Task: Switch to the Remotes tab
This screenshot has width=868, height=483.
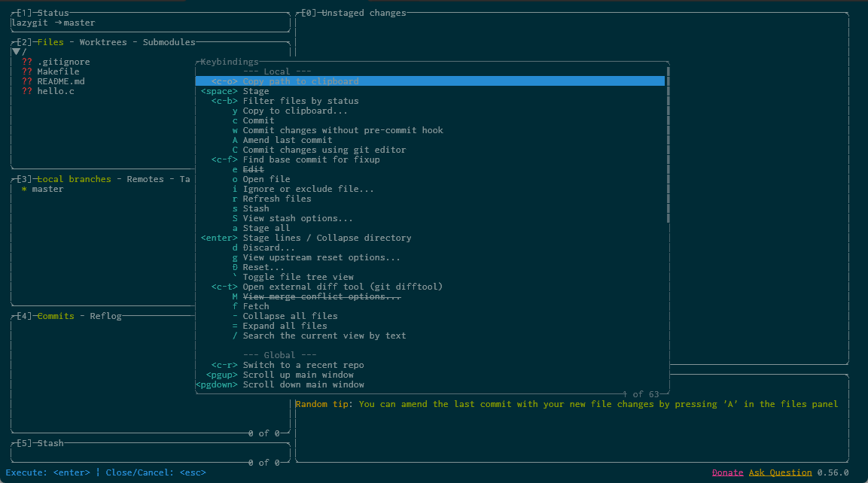Action: coord(147,179)
